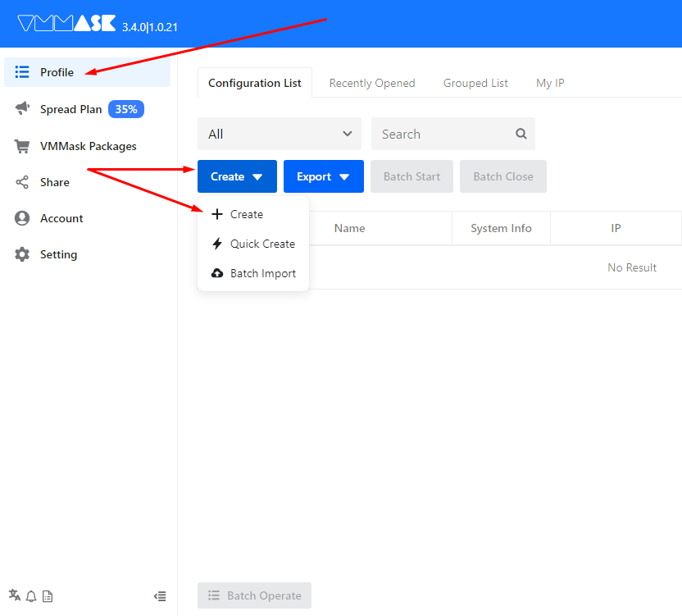
Task: Click the Profile list icon
Action: click(22, 72)
